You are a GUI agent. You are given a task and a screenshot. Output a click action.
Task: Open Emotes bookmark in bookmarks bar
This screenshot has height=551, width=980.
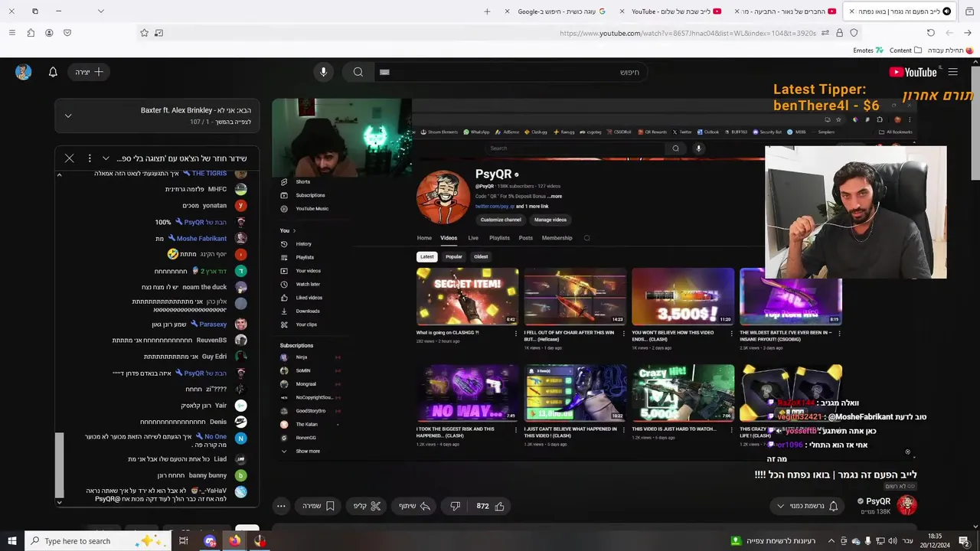(x=868, y=51)
